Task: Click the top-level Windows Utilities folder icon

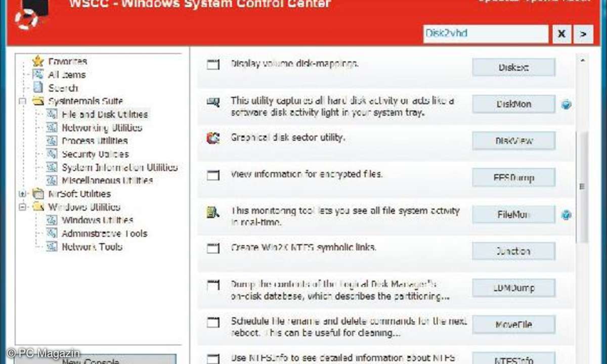Action: (38, 207)
